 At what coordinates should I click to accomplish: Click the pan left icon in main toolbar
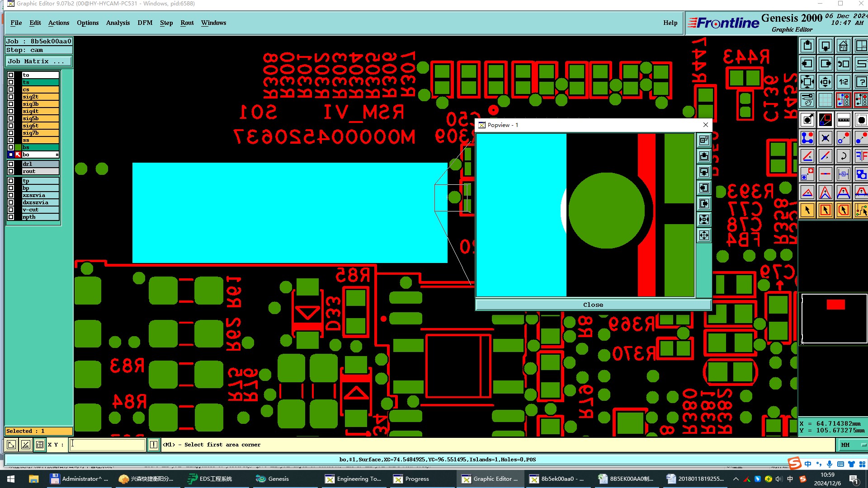807,64
